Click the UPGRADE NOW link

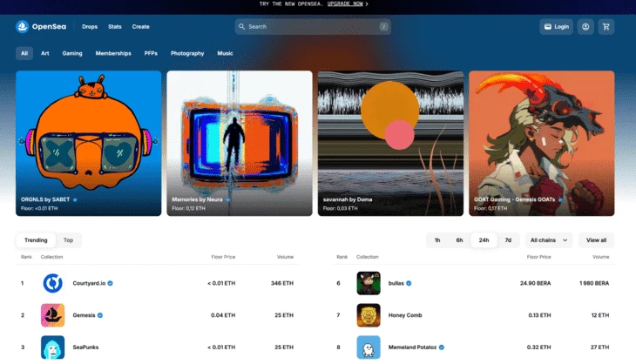tap(345, 3)
